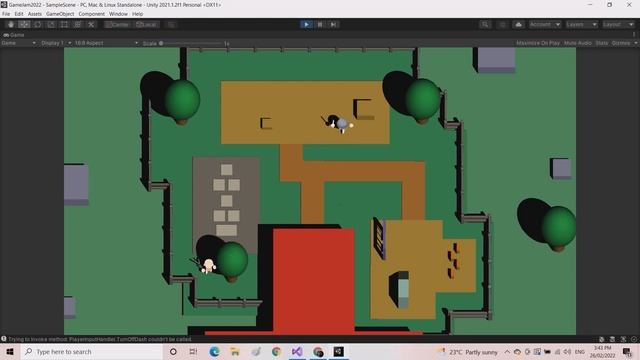
Task: Select the Game tab
Action: (13, 35)
